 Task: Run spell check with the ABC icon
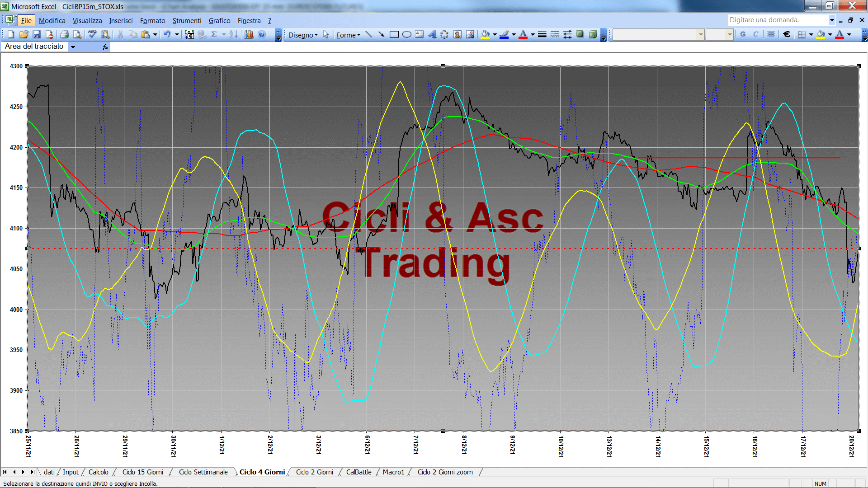92,34
